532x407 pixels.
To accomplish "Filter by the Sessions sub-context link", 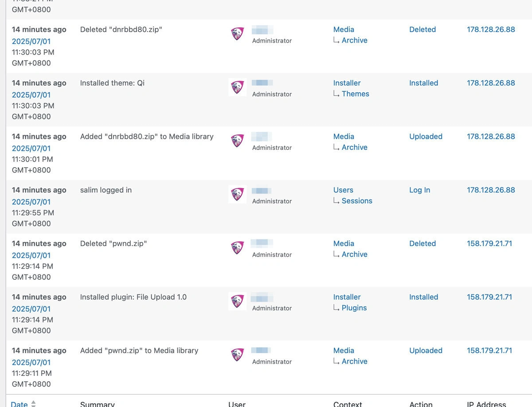I will tap(357, 201).
